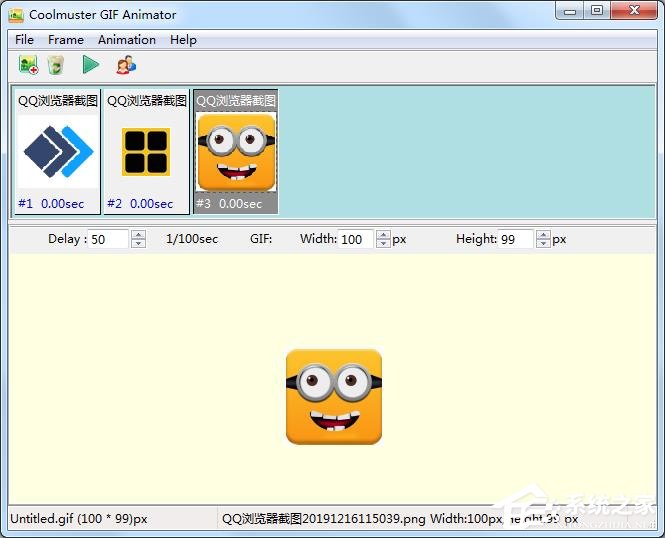The image size is (665, 538).
Task: Click the minion preview image in canvas
Action: coord(334,396)
